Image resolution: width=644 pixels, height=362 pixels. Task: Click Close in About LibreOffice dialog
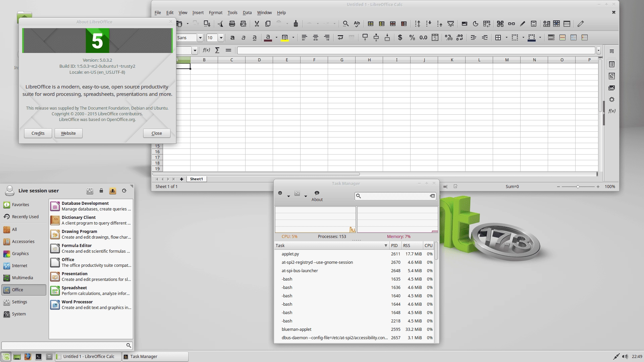click(x=157, y=133)
